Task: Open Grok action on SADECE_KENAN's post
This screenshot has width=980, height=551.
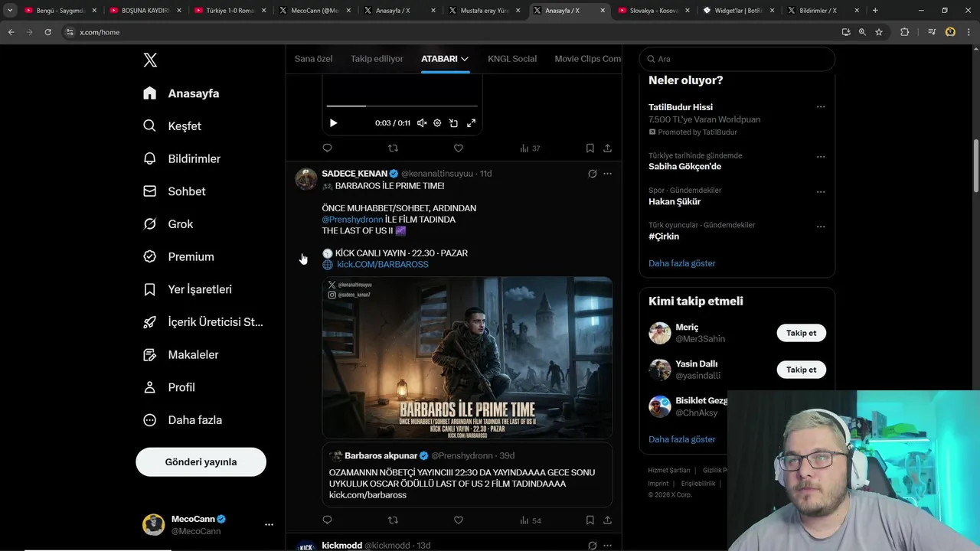Action: tap(592, 174)
